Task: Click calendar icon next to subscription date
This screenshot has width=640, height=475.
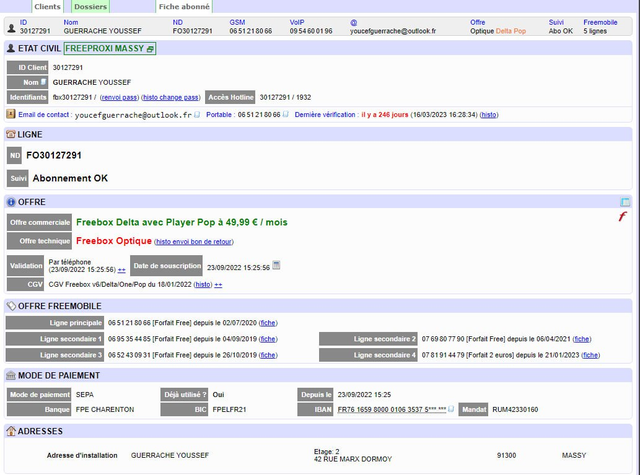Action: [x=276, y=265]
